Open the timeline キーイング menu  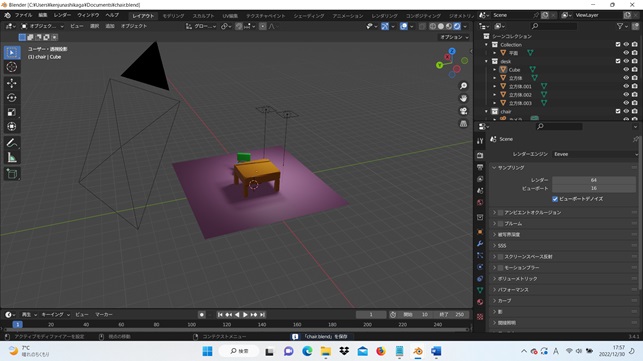[55, 315]
